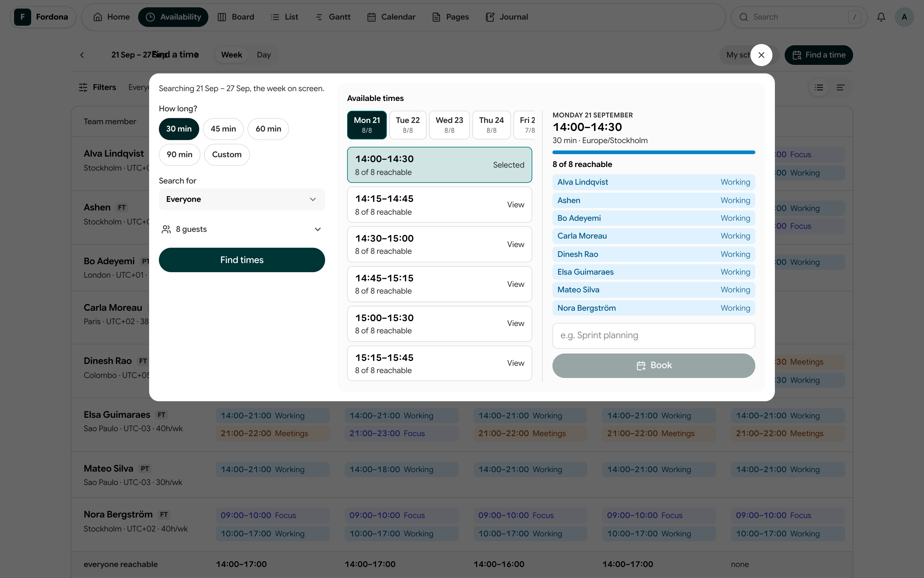
Task: Select the Thu 24 day tab
Action: (491, 125)
